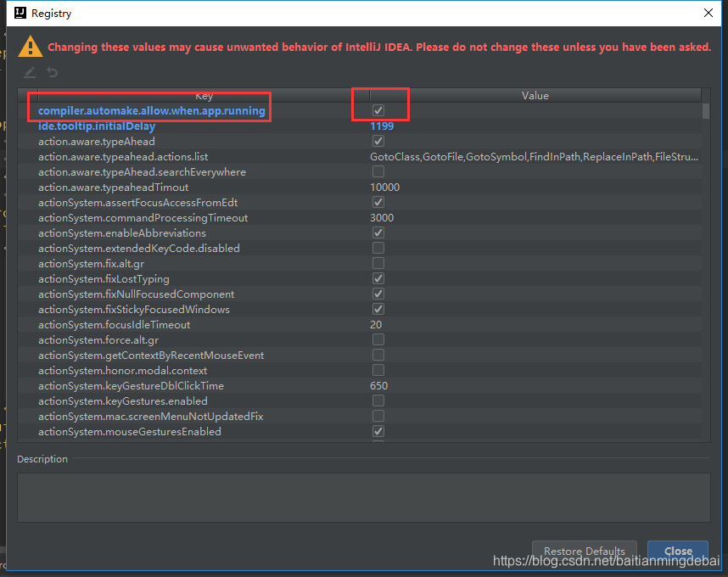Enable actionSystem.force.alt.gr checkbox
728x577 pixels.
point(378,339)
